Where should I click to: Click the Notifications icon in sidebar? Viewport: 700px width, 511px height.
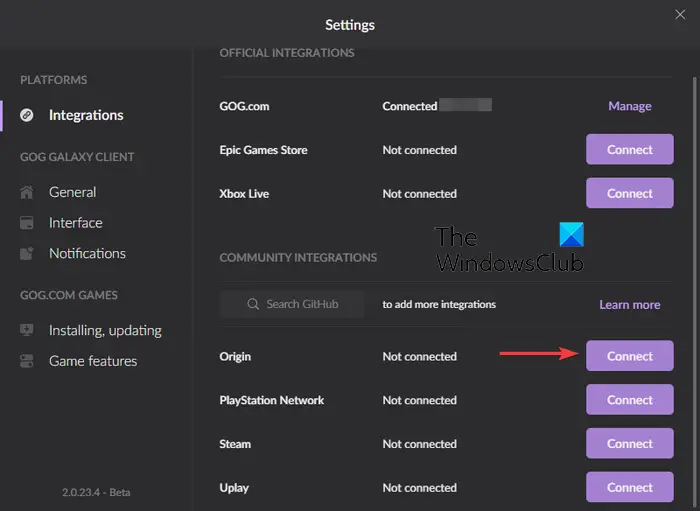coord(26,253)
